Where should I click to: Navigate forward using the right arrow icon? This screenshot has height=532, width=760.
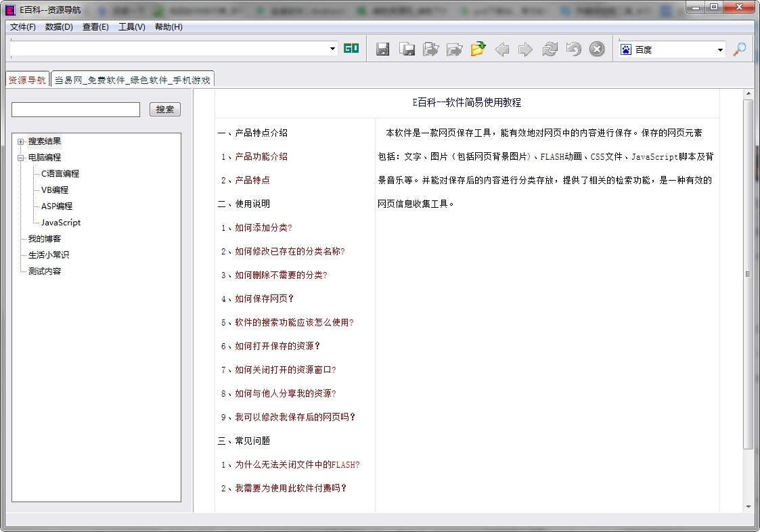pos(525,49)
